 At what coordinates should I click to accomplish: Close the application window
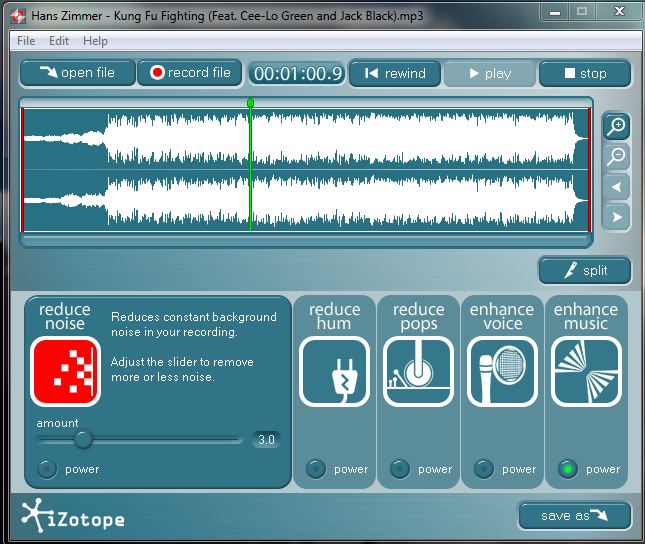pos(619,11)
